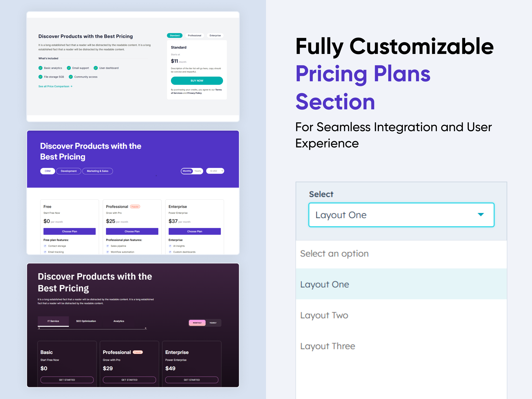
Task: Select the Layout Three option
Action: [328, 346]
